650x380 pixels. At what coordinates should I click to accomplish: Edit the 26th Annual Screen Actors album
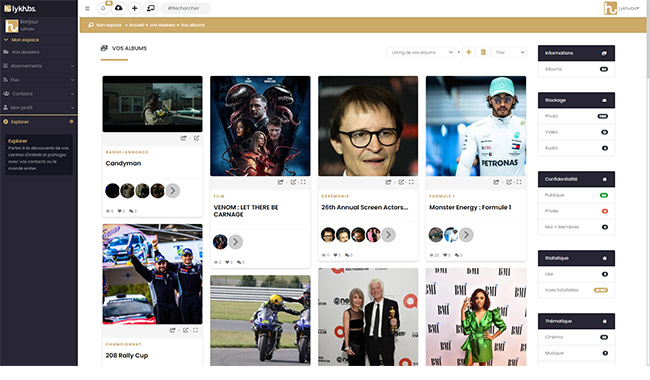pos(401,182)
